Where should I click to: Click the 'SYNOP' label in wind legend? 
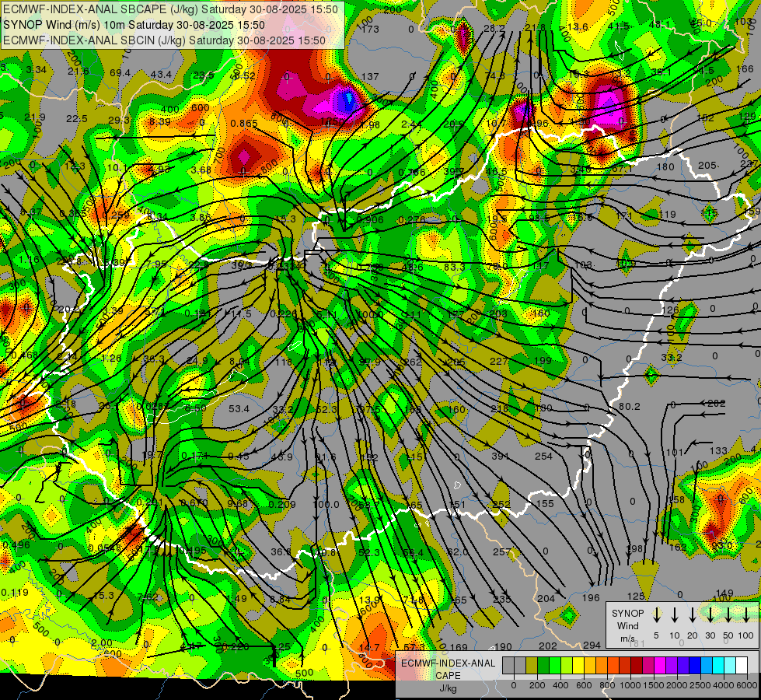(x=627, y=613)
